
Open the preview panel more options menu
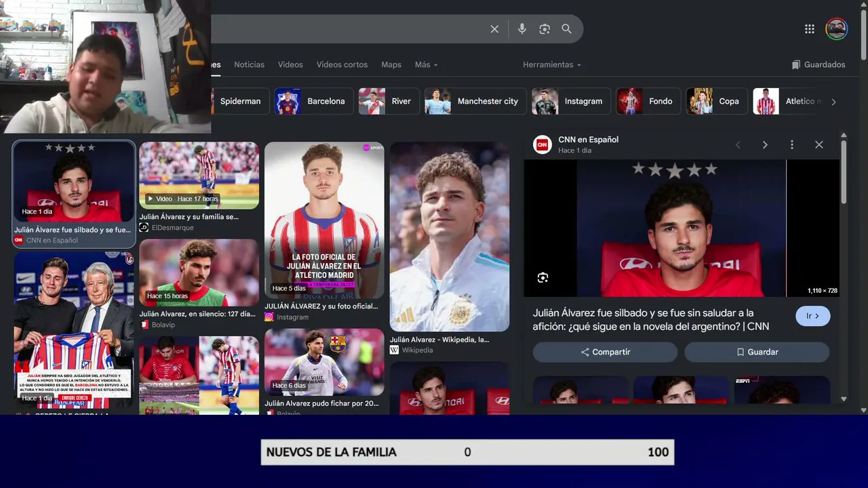(x=791, y=145)
